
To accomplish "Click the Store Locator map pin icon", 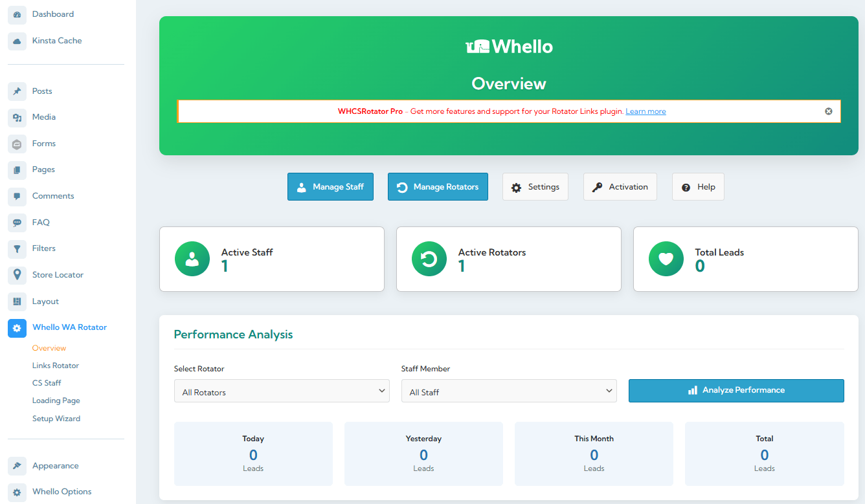I will [x=17, y=275].
